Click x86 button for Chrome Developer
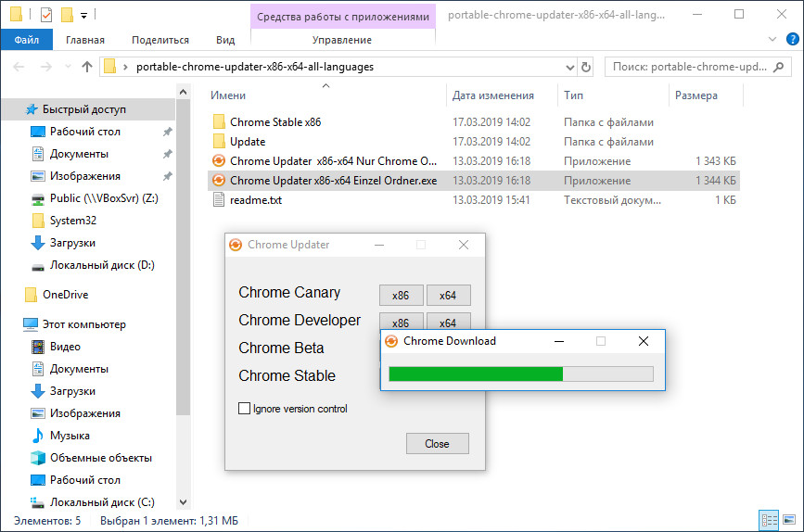The height and width of the screenshot is (532, 804). pyautogui.click(x=401, y=322)
